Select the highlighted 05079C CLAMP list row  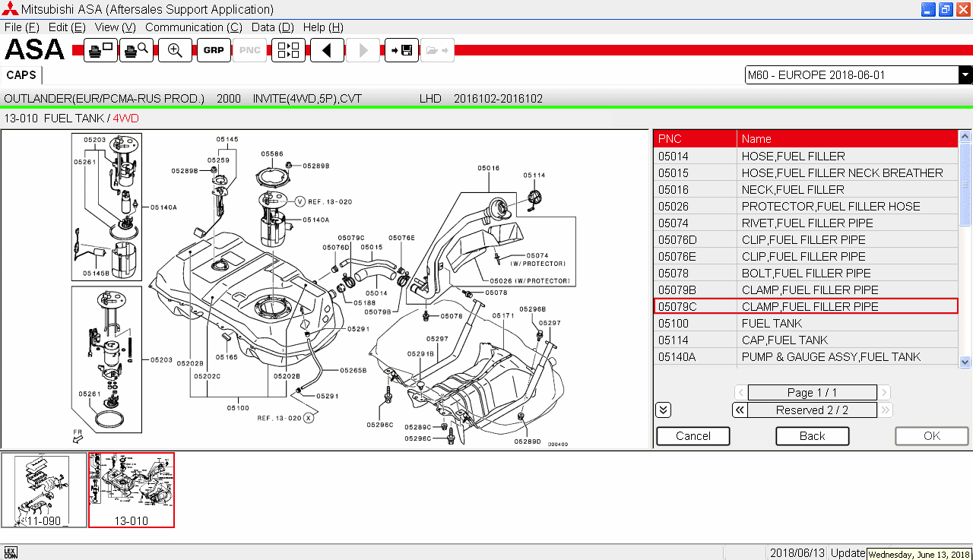(806, 306)
